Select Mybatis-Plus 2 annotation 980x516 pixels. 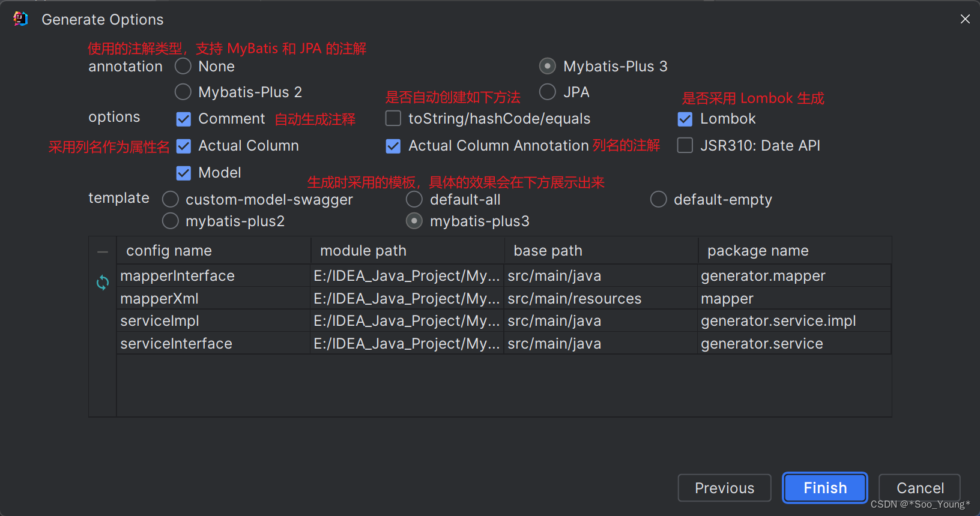click(183, 92)
